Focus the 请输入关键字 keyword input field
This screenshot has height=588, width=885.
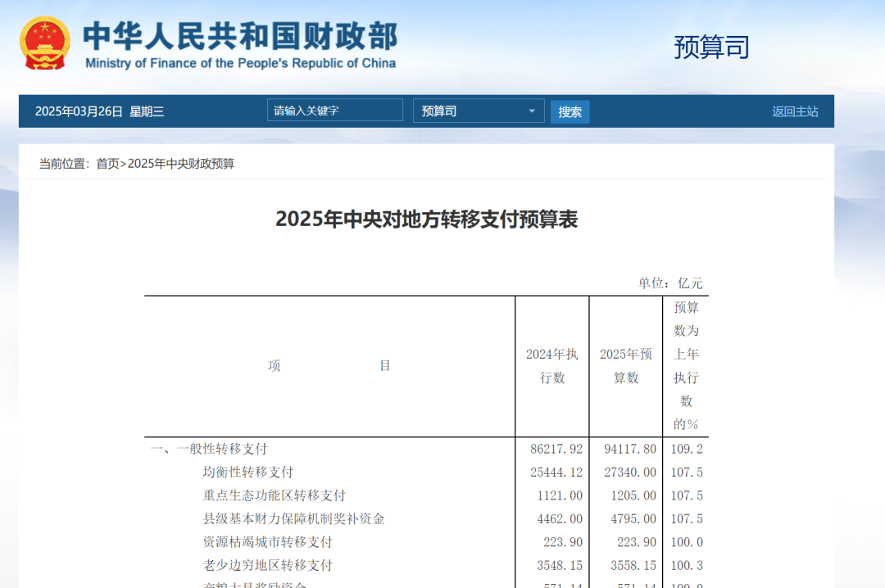[x=334, y=111]
